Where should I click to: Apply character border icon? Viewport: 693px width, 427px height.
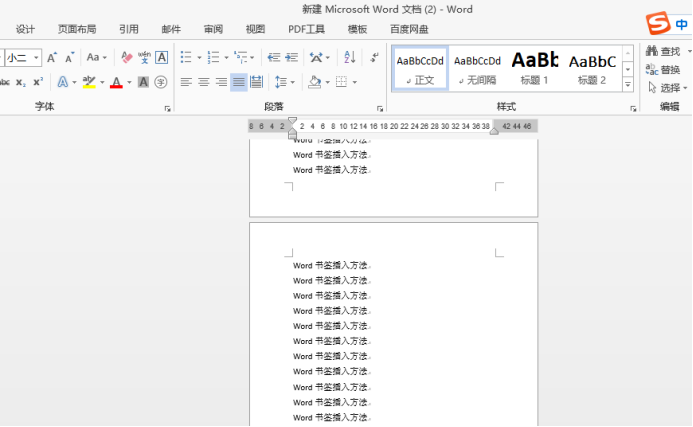coord(162,57)
